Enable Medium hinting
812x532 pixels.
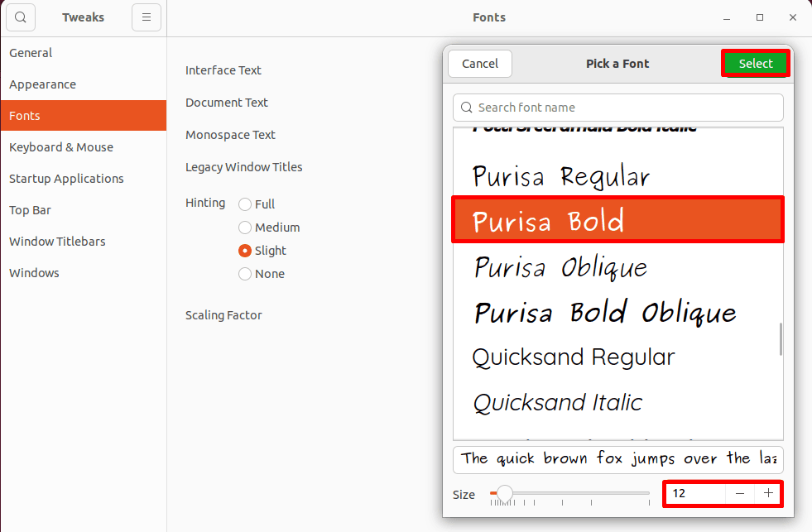pos(245,227)
